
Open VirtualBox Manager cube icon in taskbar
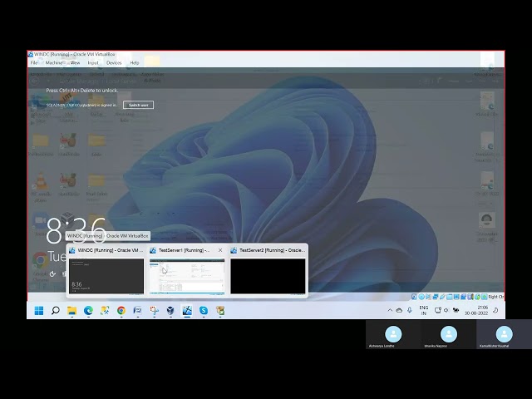(x=170, y=310)
